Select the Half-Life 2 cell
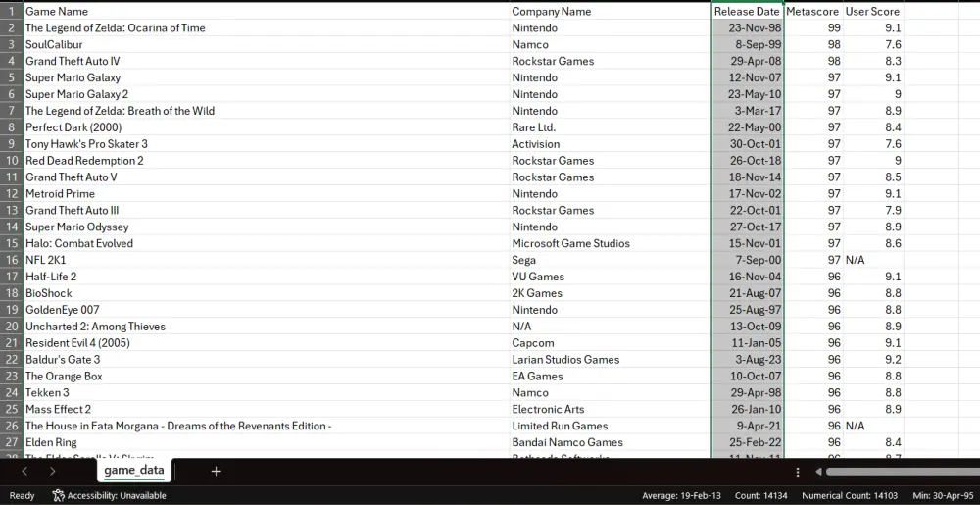This screenshot has height=505, width=980. coord(267,277)
